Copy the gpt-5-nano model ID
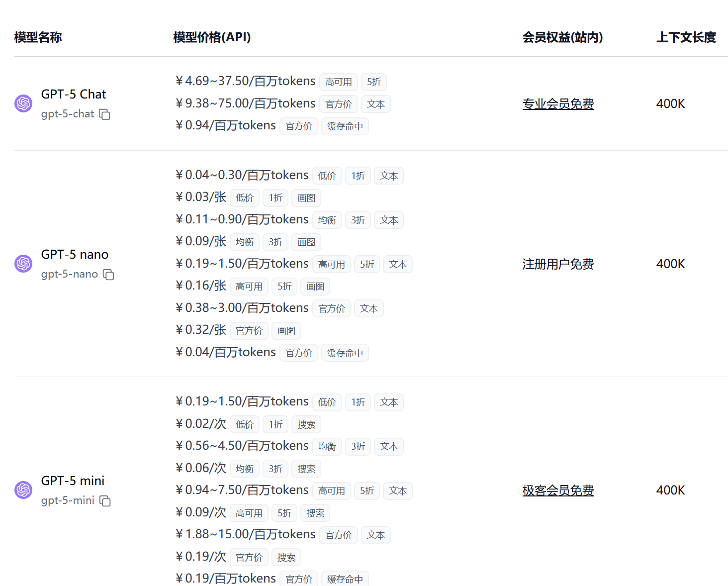This screenshot has height=586, width=728. (108, 275)
